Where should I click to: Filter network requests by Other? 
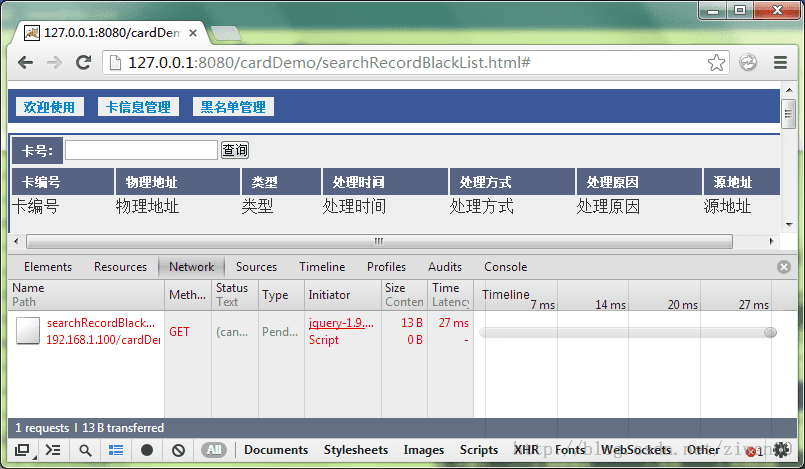pos(703,450)
